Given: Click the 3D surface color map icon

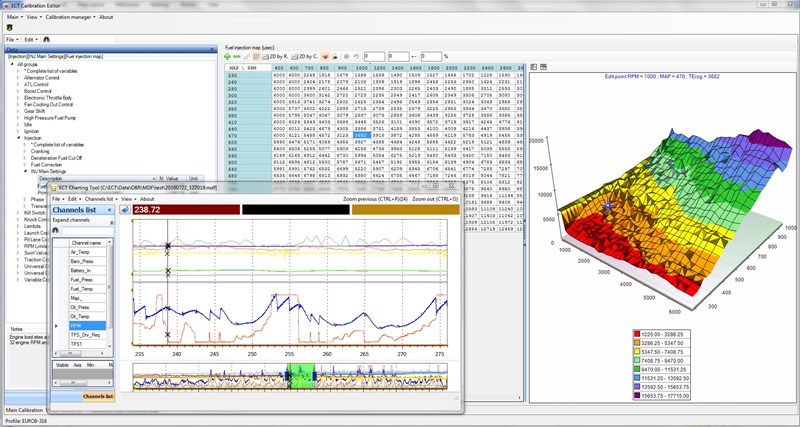Looking at the screenshot, I should pos(324,57).
